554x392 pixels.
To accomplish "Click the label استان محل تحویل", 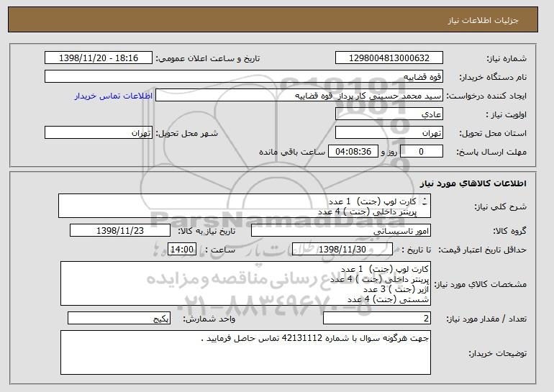I will (493, 133).
